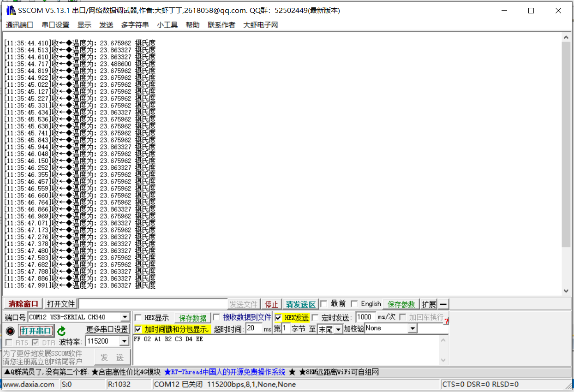Click the SSCOM application icon in title bar

click(x=10, y=10)
